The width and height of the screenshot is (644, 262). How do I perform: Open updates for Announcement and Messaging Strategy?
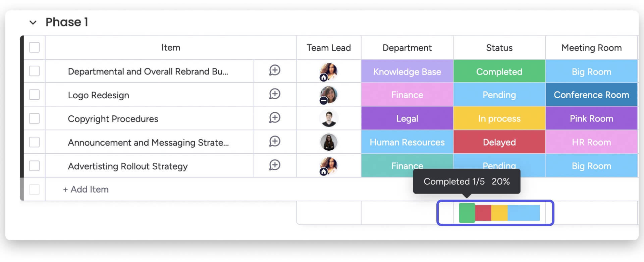pyautogui.click(x=275, y=142)
